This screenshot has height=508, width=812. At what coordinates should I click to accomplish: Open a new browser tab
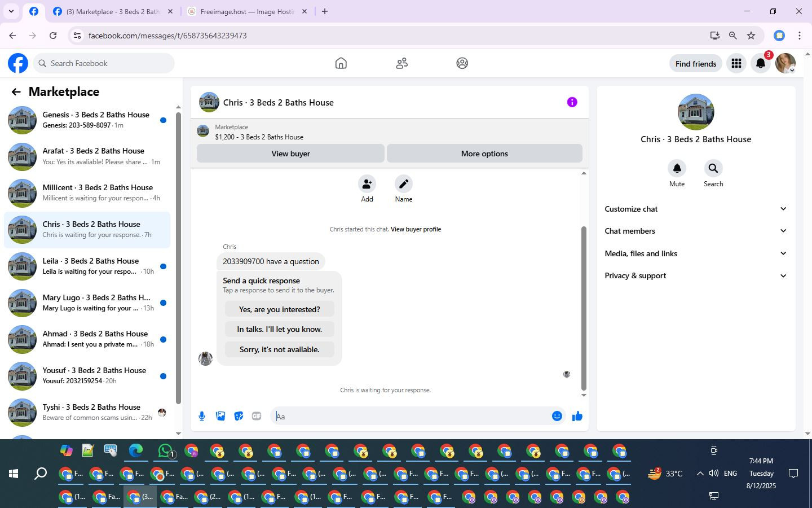tap(325, 11)
